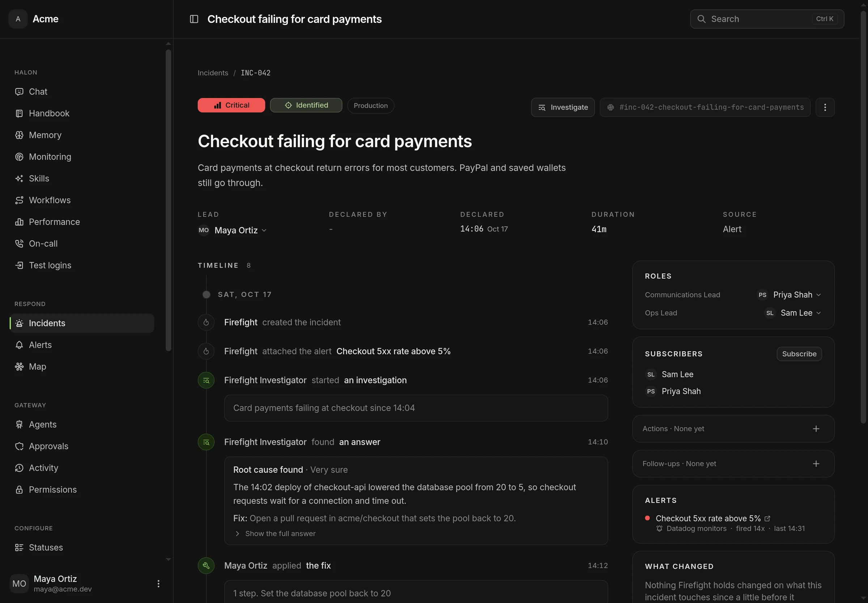
Task: Change the Critical severity badge
Action: point(231,105)
